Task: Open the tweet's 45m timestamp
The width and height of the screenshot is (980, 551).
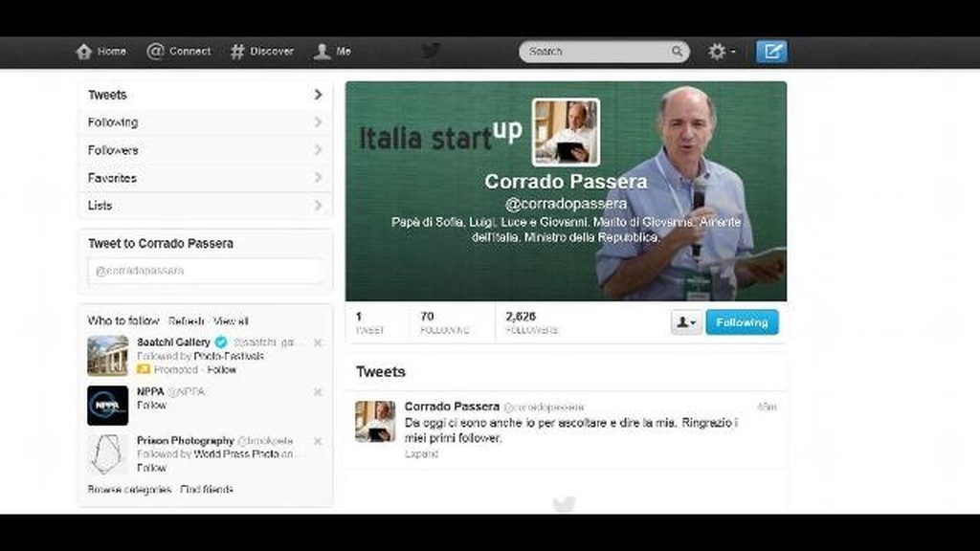Action: pyautogui.click(x=767, y=408)
